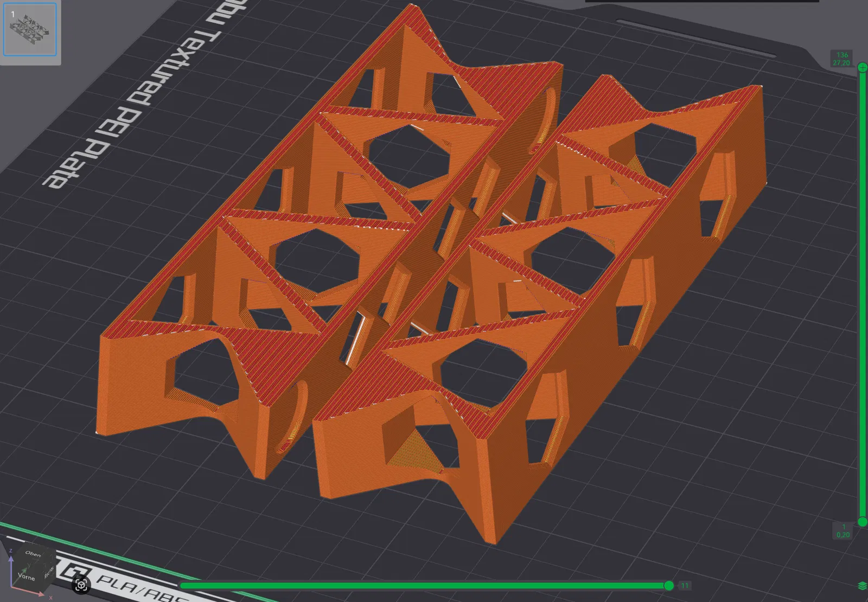Click the green vertical layer slider track
The width and height of the screenshot is (868, 602).
click(x=863, y=294)
